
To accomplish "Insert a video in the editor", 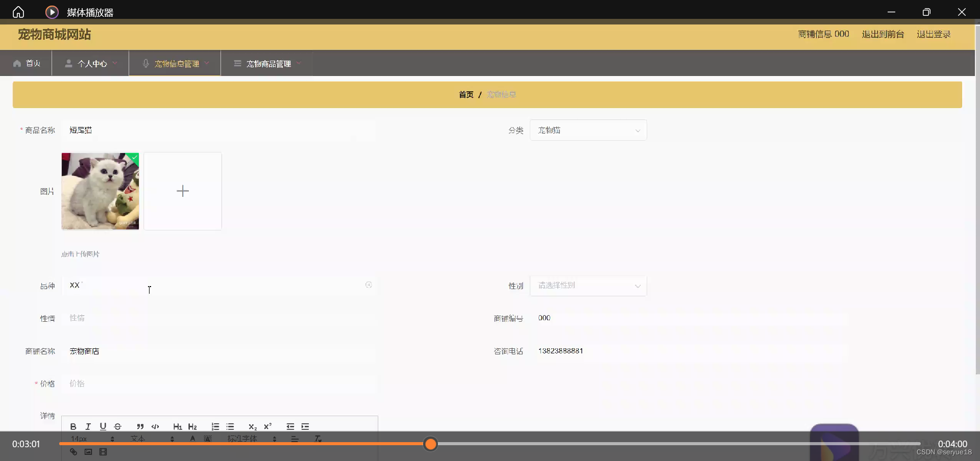I will (x=103, y=452).
